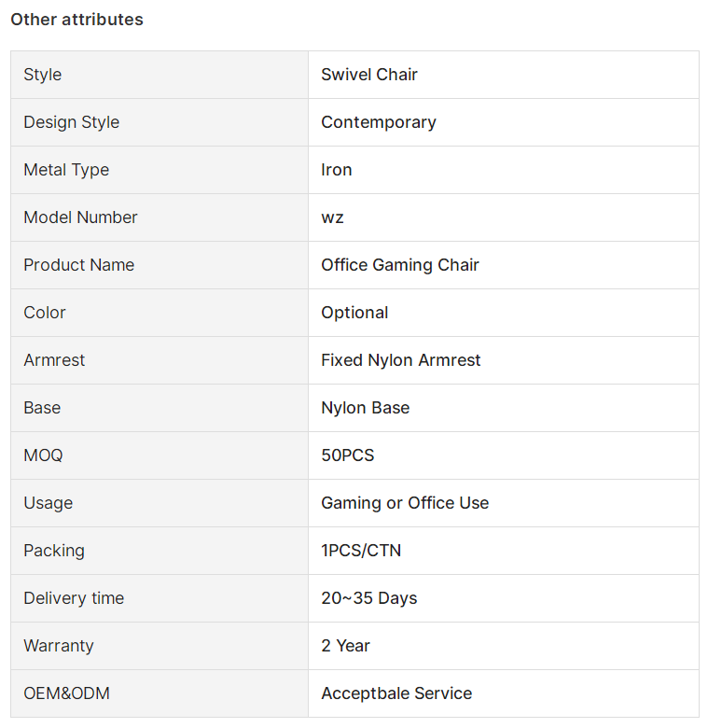The image size is (708, 728).
Task: Click the 20~35 Days delivery value
Action: point(368,598)
